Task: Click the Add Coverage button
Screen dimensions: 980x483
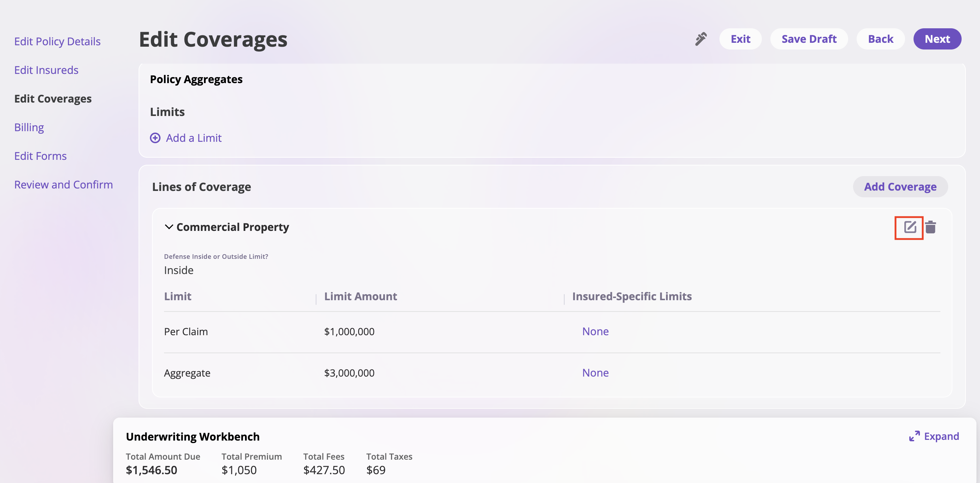Action: point(900,187)
